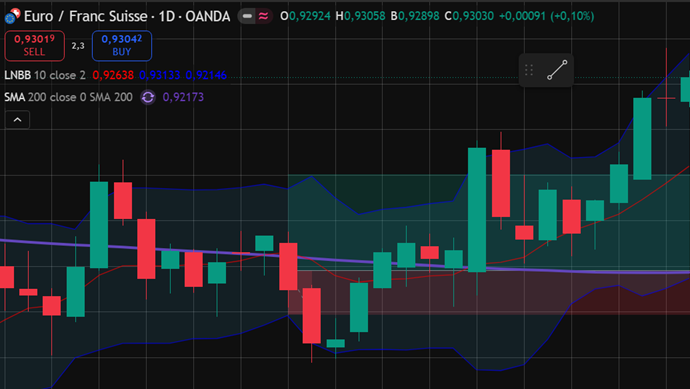Click the open price value O0,92924
Image resolution: width=690 pixels, height=389 pixels.
pos(305,16)
